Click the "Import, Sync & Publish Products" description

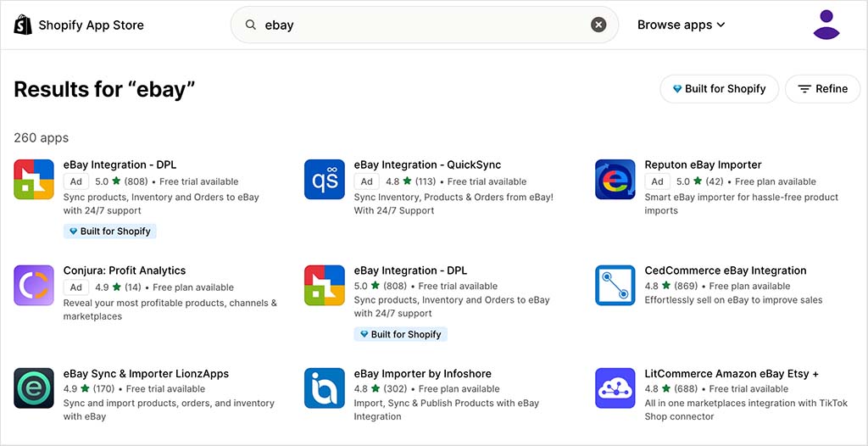tap(447, 410)
